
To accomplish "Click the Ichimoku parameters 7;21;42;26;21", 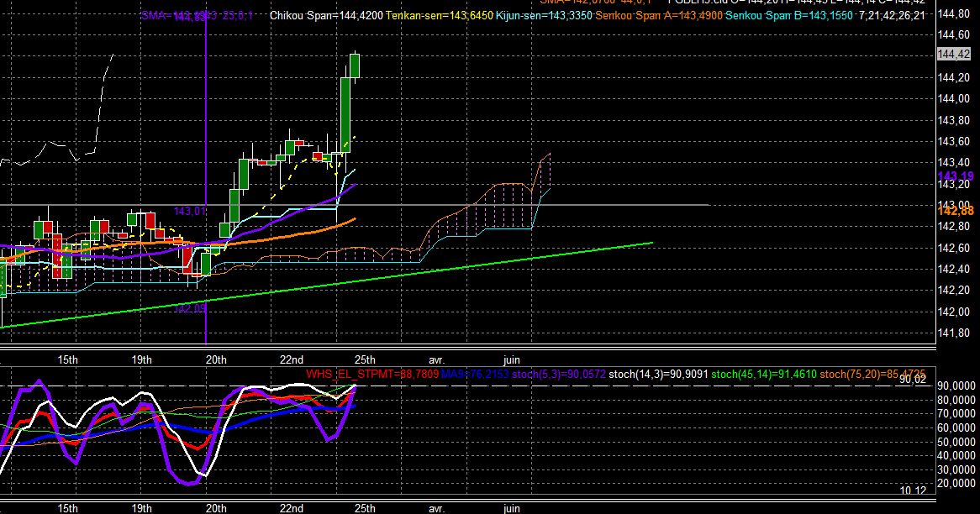I will (892, 16).
